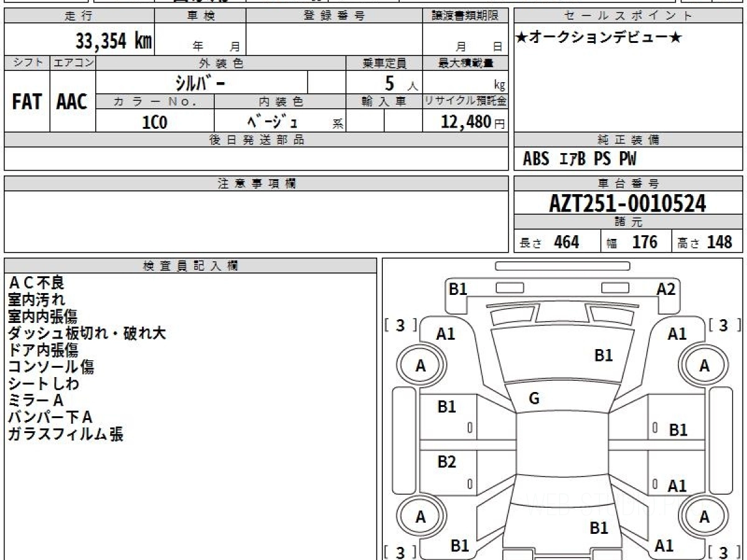Screen dimensions: 747x560
Task: Click the 諸元 header
Action: [629, 222]
